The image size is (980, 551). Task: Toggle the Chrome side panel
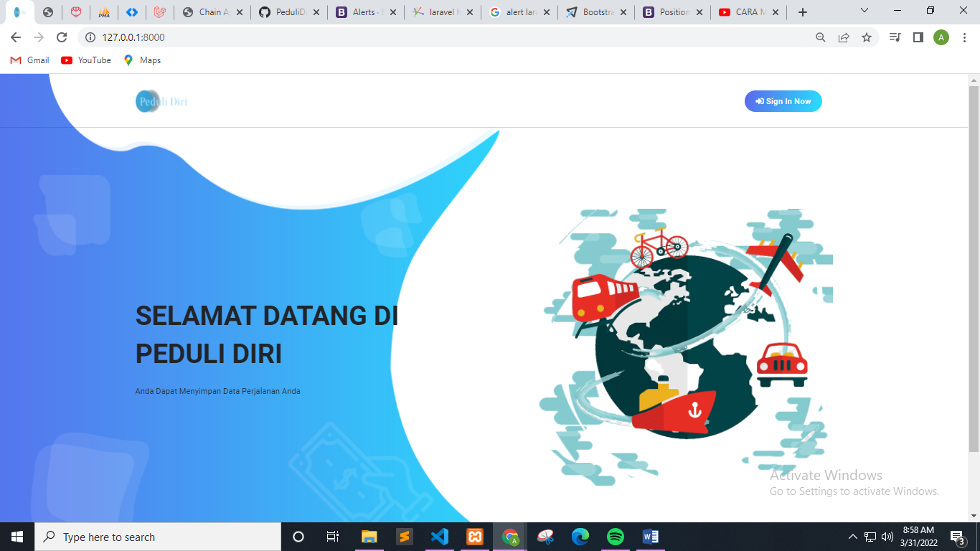point(918,37)
